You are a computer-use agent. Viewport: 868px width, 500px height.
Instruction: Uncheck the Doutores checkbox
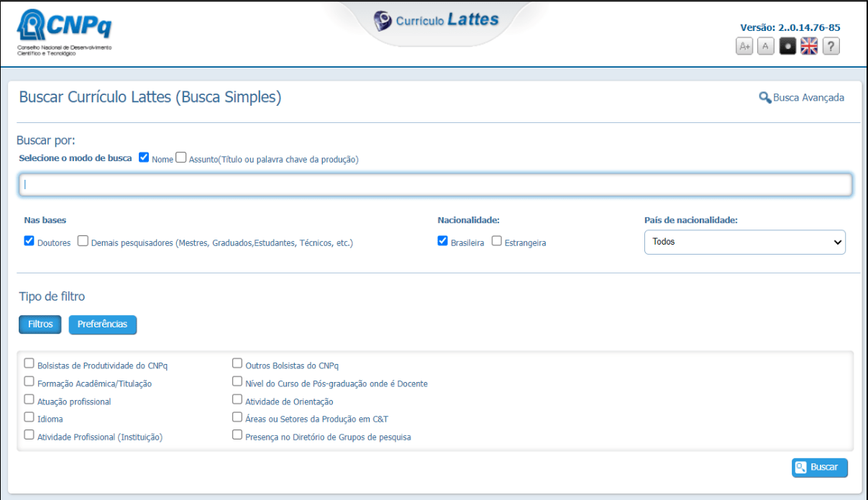tap(29, 241)
